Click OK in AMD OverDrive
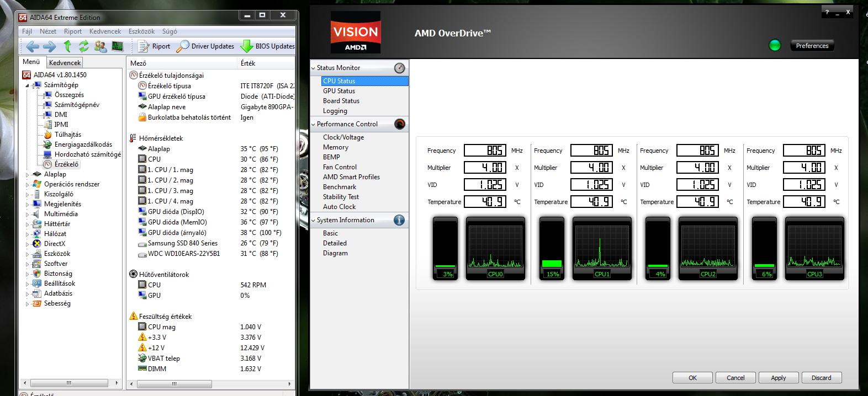Viewport: 868px width, 396px height. pyautogui.click(x=692, y=378)
